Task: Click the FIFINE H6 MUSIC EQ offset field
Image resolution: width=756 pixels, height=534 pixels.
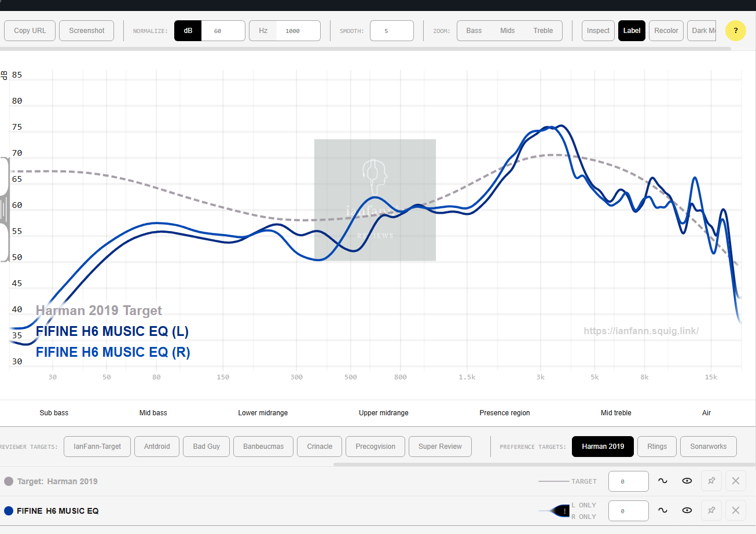Action: pyautogui.click(x=629, y=511)
